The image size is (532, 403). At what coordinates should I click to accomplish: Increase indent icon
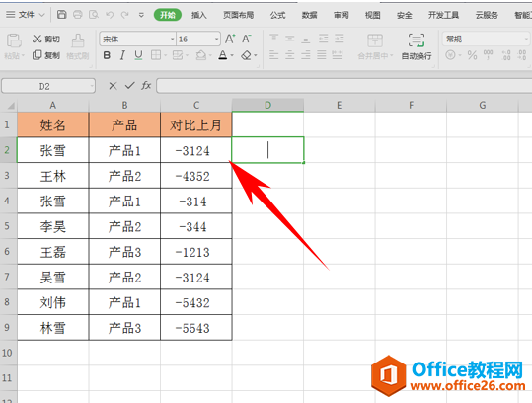click(340, 39)
